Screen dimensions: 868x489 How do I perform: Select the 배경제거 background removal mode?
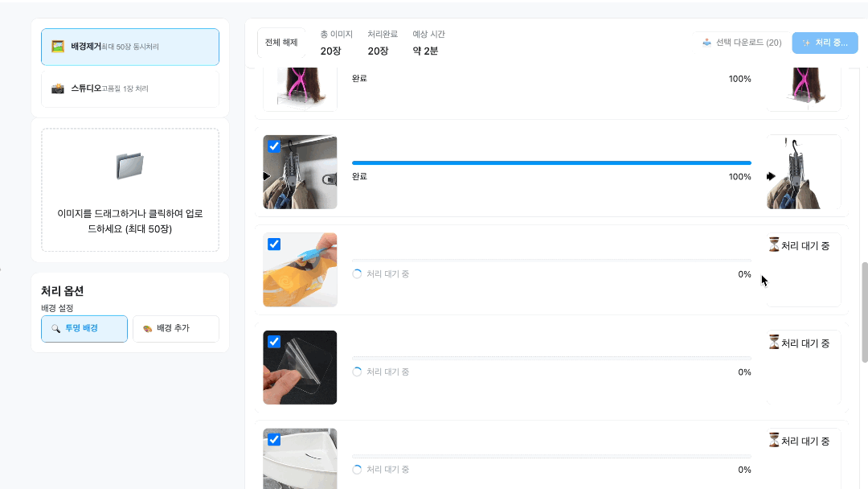[x=130, y=47]
